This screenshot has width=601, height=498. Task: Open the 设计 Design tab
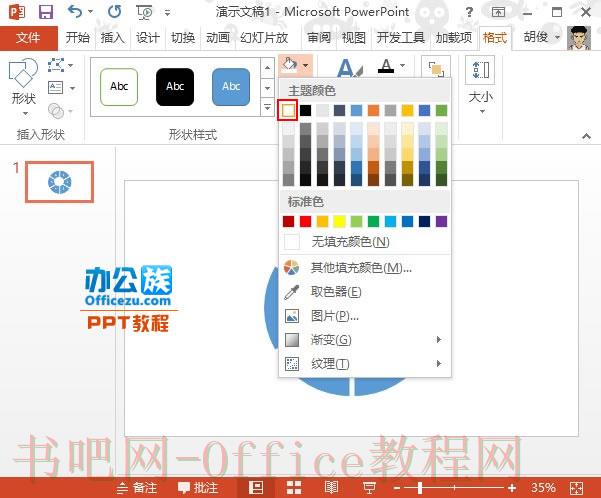pyautogui.click(x=148, y=38)
